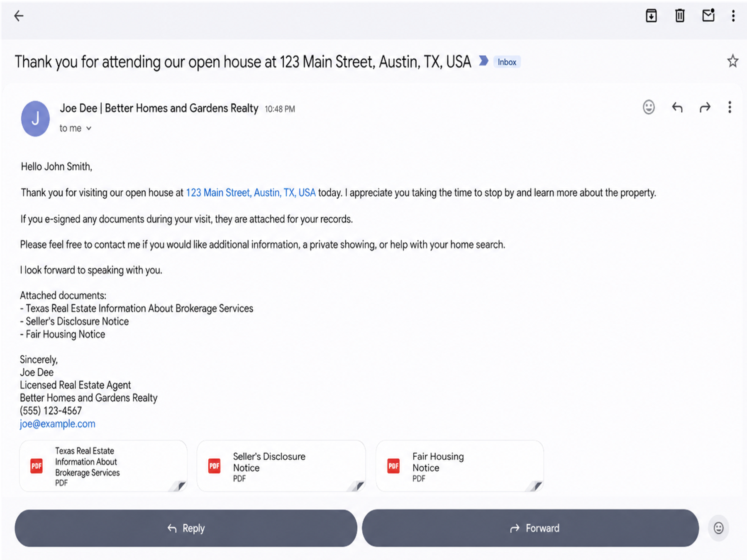
Task: Click the phone number (555) 123-4567
Action: coord(51,411)
